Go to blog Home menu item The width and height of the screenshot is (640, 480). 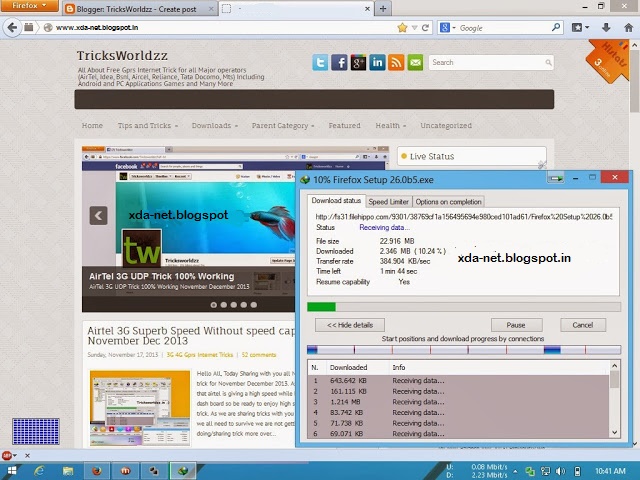[92, 126]
